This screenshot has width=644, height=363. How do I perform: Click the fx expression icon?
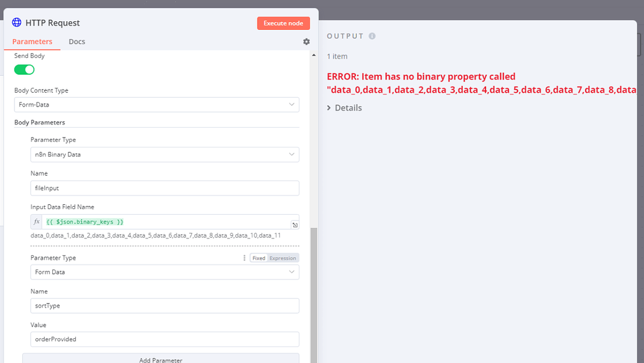pyautogui.click(x=35, y=222)
